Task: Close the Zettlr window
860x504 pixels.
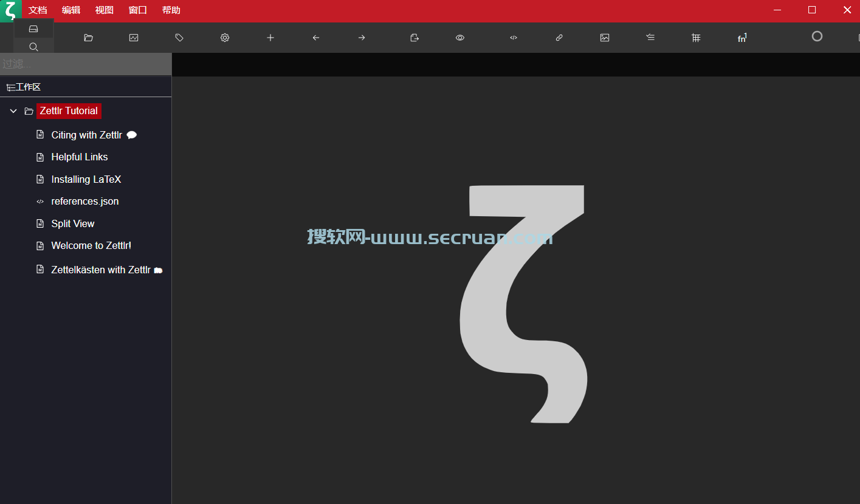Action: pos(847,10)
